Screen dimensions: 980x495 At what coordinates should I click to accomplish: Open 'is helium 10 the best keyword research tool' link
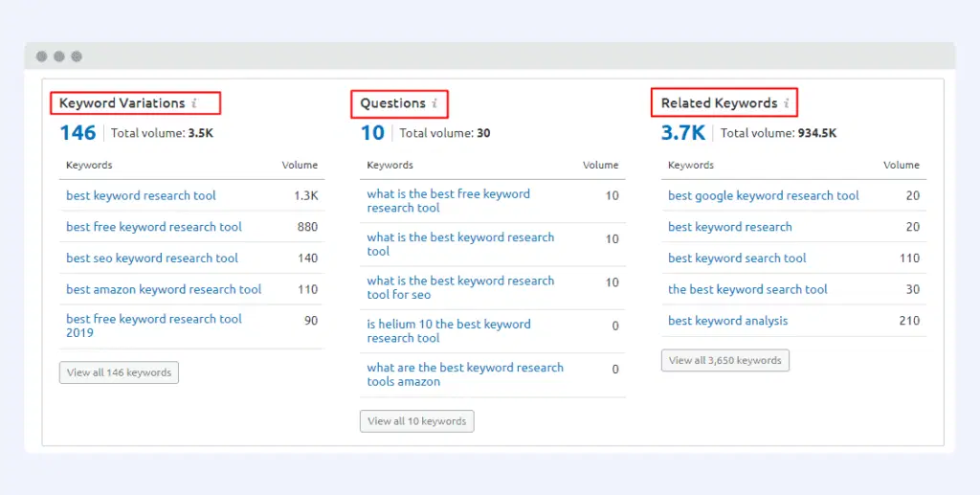[x=449, y=331]
